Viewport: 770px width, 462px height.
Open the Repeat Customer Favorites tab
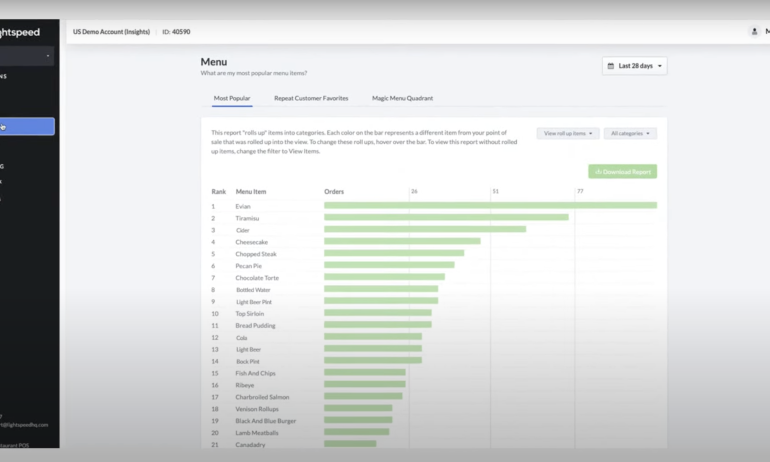click(311, 98)
